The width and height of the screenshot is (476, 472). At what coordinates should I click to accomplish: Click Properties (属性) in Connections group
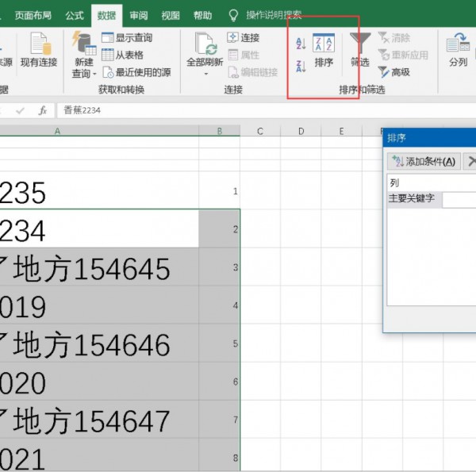coord(244,55)
